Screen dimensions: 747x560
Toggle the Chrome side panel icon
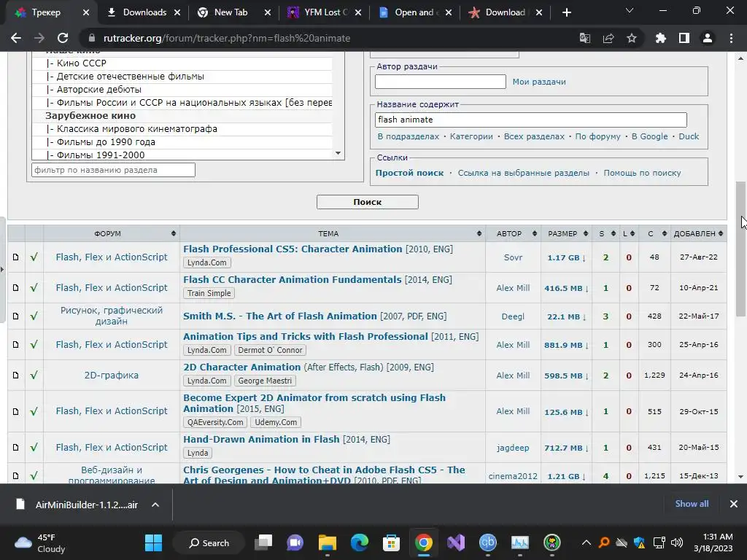click(x=684, y=38)
